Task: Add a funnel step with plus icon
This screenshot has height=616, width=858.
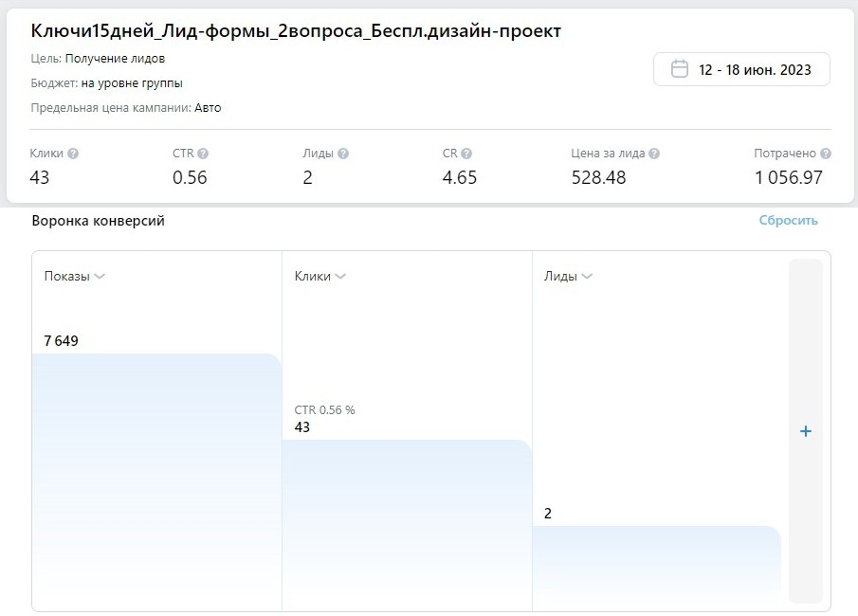Action: coord(806,431)
